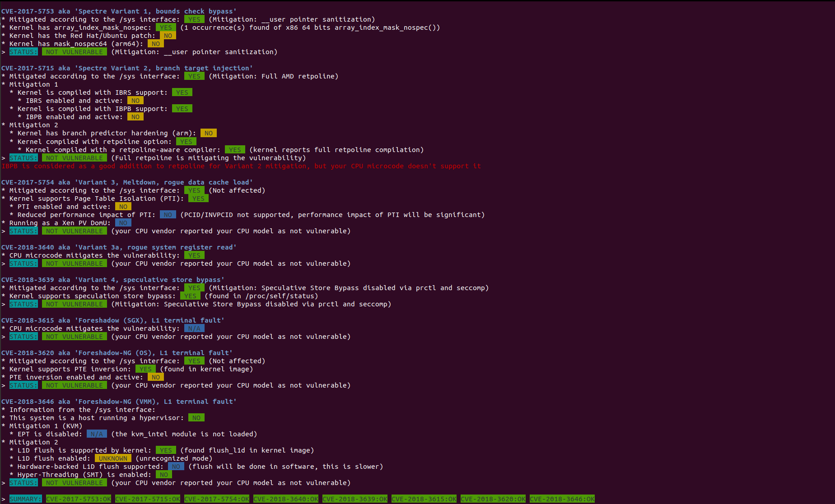
Task: Click the YES badge for PTE inversion kernel support
Action: click(145, 369)
